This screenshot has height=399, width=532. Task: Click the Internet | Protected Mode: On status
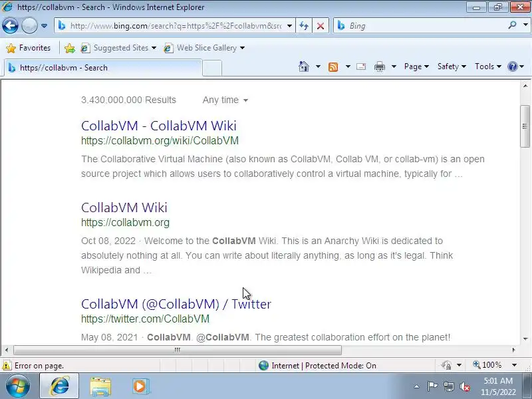(317, 365)
